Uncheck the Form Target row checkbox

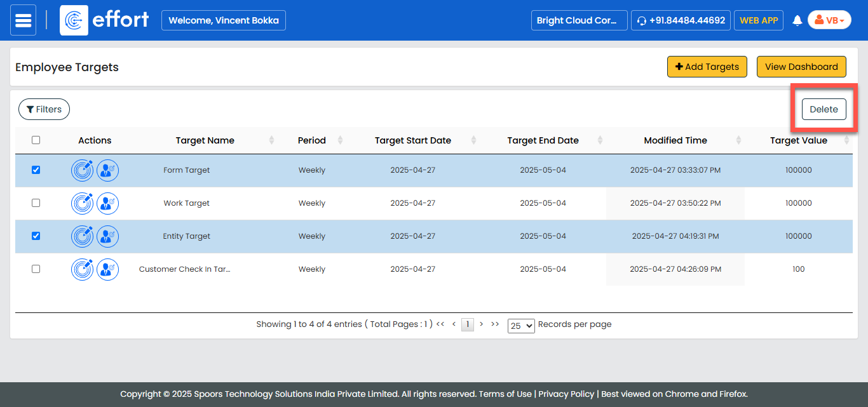[36, 170]
